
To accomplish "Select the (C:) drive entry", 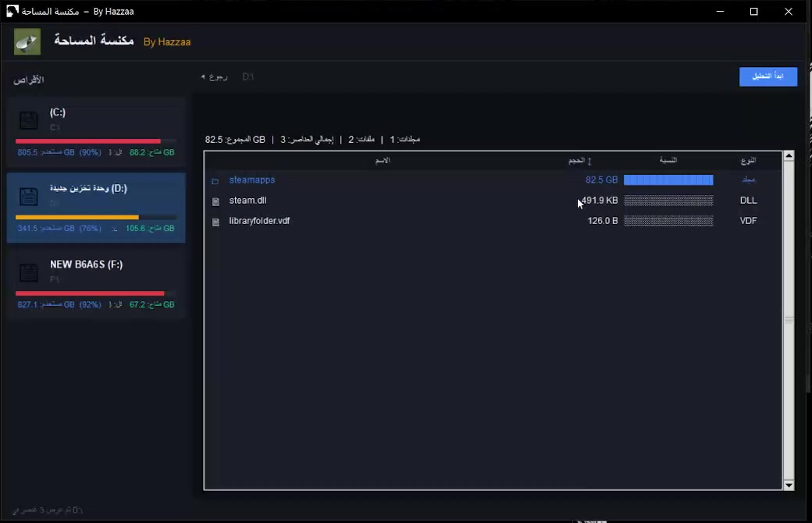I will [x=96, y=131].
